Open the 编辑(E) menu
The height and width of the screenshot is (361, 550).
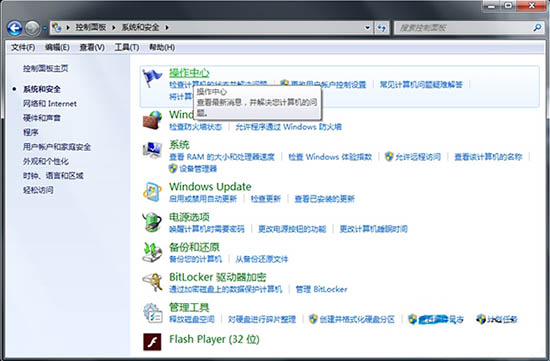[57, 47]
